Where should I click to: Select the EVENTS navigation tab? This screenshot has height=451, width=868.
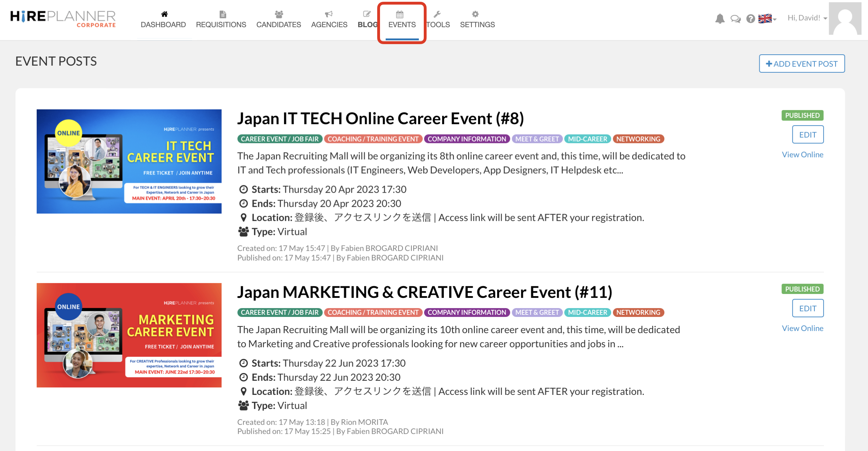(x=402, y=25)
